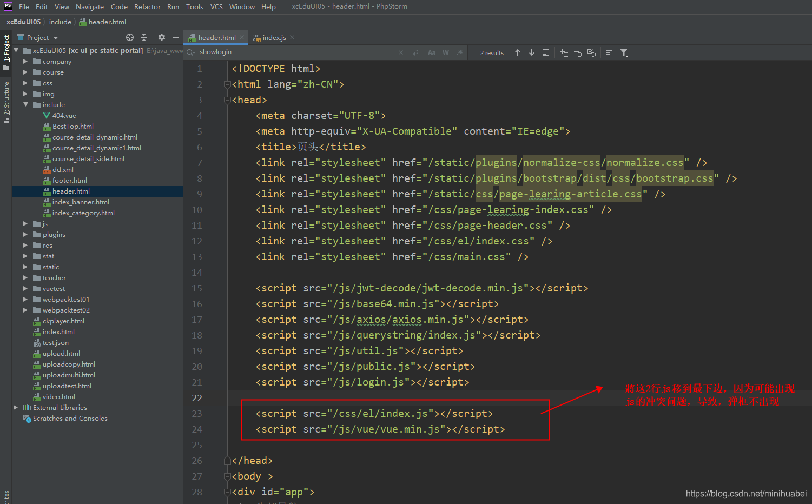Open search history magnifier icon
The height and width of the screenshot is (504, 812).
pyautogui.click(x=191, y=52)
